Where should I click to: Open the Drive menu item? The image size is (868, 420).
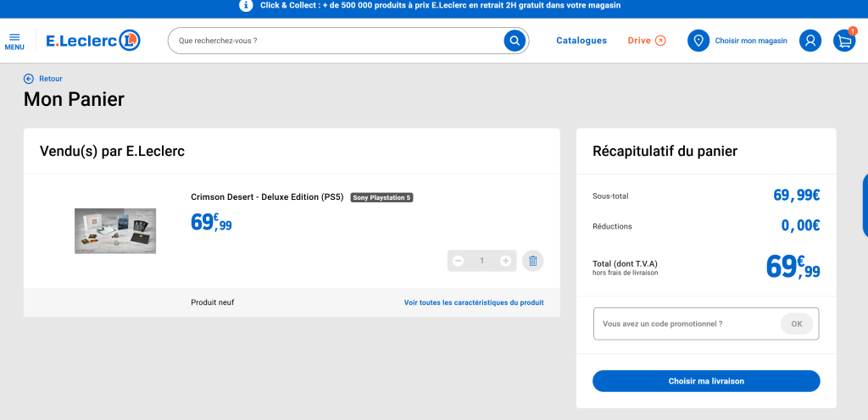[x=639, y=41]
